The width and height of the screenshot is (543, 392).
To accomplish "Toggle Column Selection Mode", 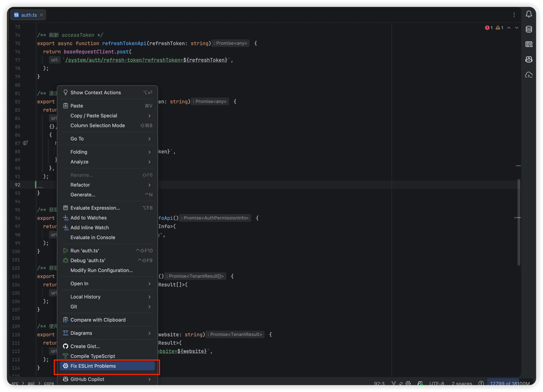I will 98,125.
